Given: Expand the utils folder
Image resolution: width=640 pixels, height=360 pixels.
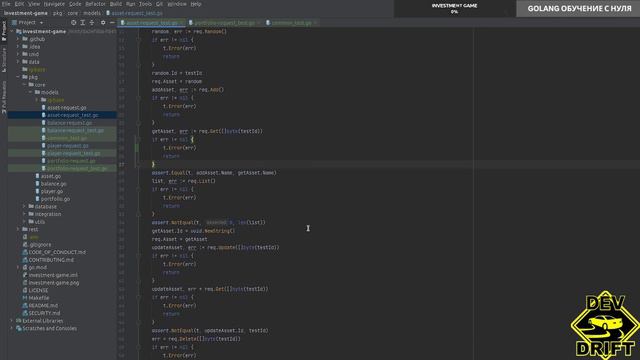Looking at the screenshot, I should (24, 222).
